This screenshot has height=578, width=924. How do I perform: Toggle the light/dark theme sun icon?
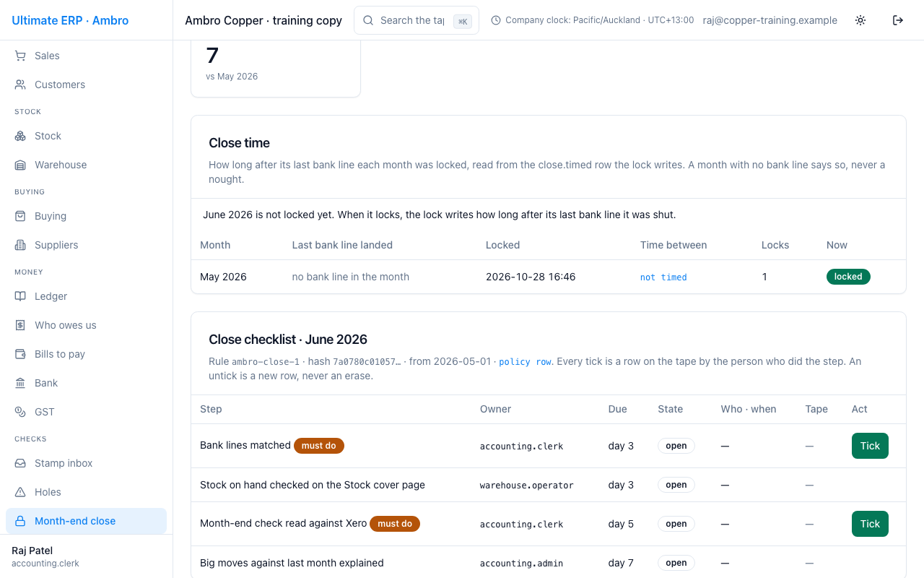pos(860,20)
